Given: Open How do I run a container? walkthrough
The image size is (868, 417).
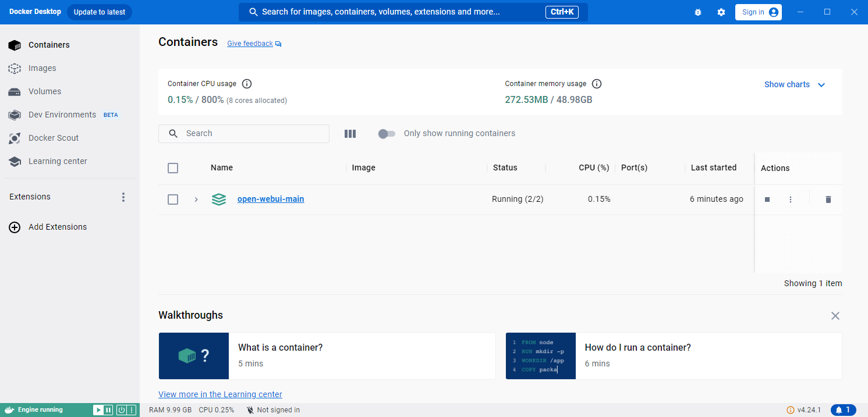Looking at the screenshot, I should (x=674, y=356).
